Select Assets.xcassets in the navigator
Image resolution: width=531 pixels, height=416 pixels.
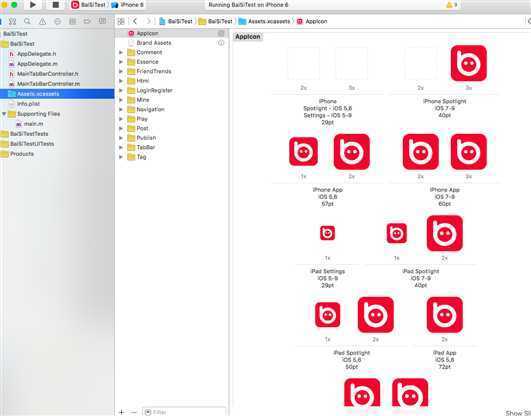tap(57, 94)
